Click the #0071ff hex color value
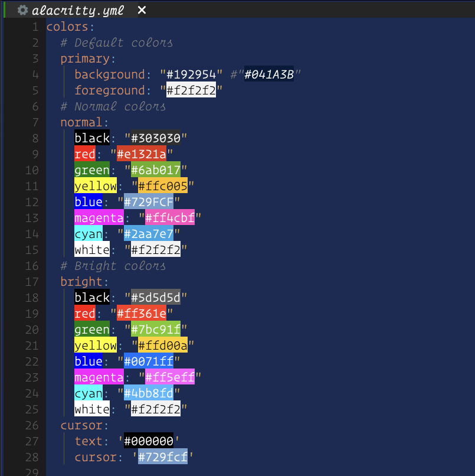The image size is (475, 476). tap(148, 361)
